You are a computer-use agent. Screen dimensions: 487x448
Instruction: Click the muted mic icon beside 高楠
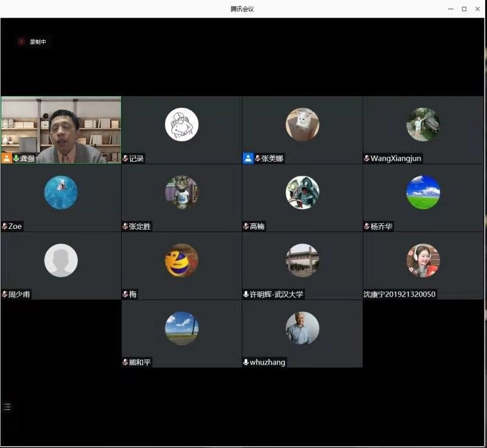coord(246,226)
